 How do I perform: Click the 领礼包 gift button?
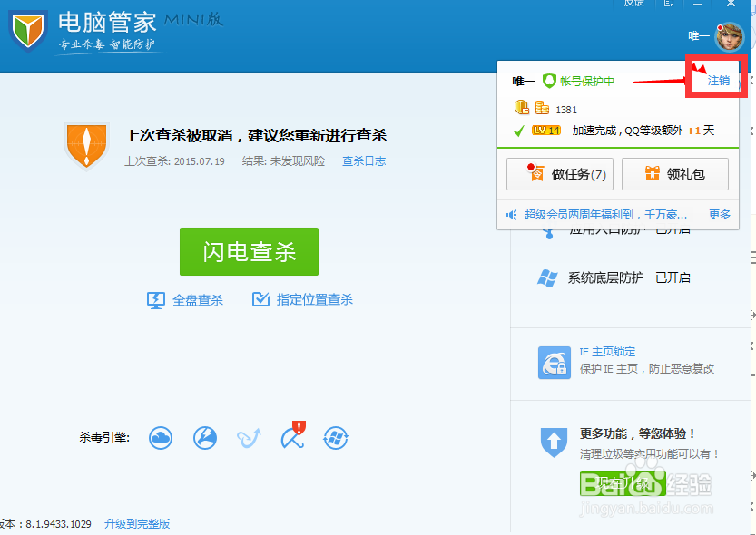(675, 174)
